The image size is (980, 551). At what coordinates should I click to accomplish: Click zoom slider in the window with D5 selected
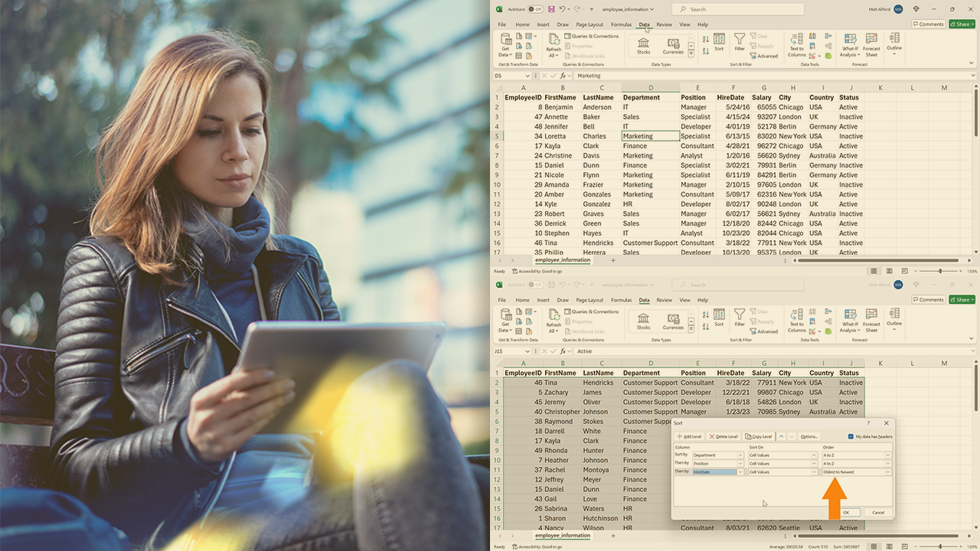click(940, 271)
